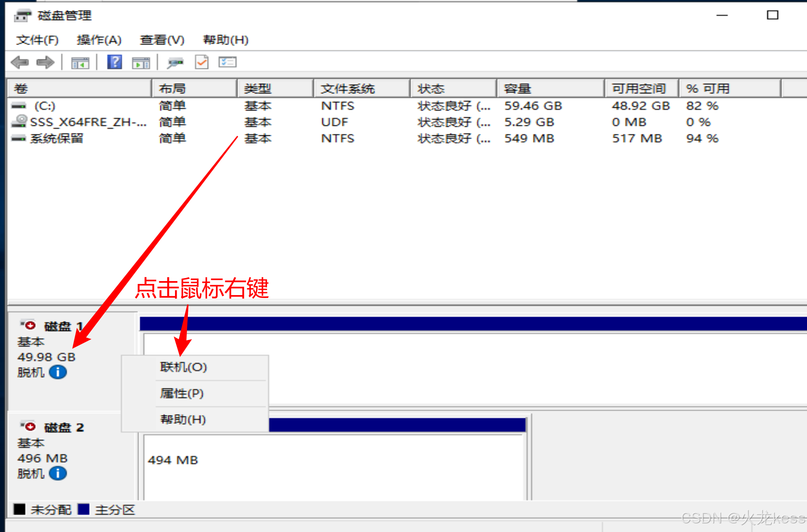Choose 联机(O) in the context menu
807x532 pixels.
coord(183,367)
